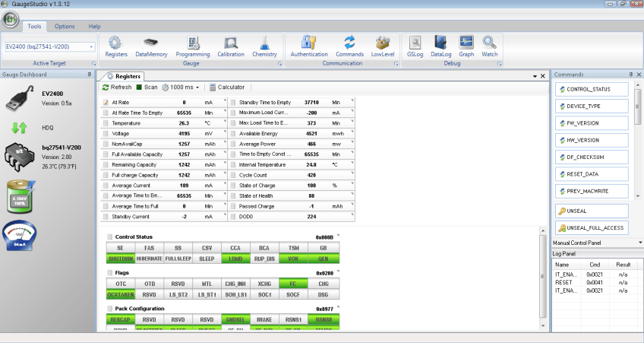The width and height of the screenshot is (644, 343).
Task: Open the Calibration tool
Action: (231, 46)
